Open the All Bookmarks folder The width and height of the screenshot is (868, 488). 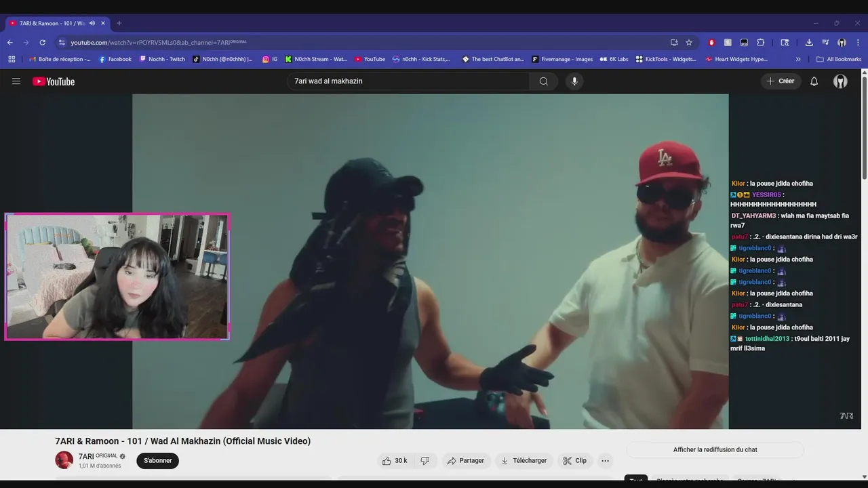pos(839,59)
